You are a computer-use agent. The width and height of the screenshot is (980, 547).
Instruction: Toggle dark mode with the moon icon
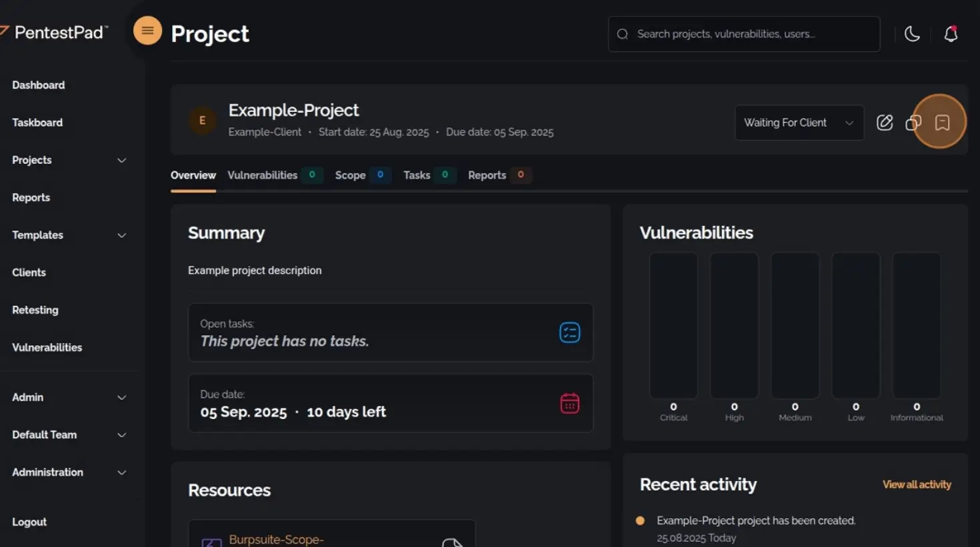point(912,34)
